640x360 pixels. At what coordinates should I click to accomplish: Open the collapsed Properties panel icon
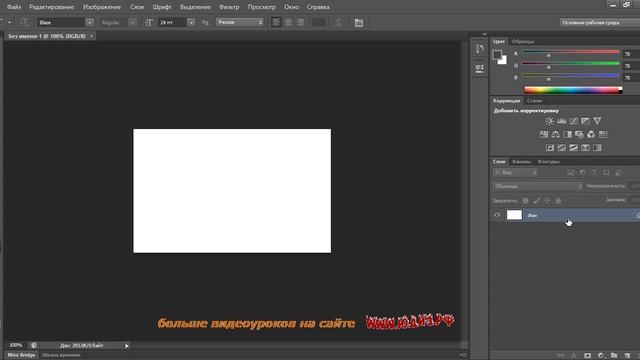pos(480,68)
